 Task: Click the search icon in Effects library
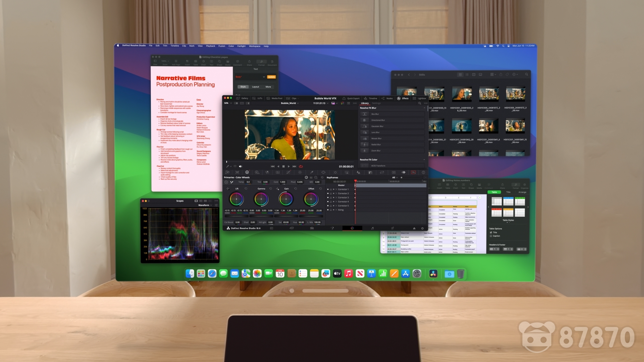pyautogui.click(x=420, y=103)
